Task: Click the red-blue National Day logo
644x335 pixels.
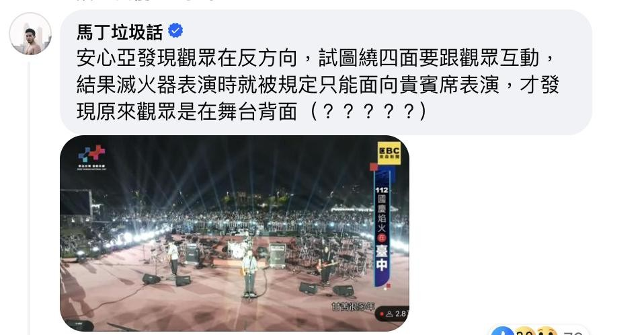Action: click(92, 156)
